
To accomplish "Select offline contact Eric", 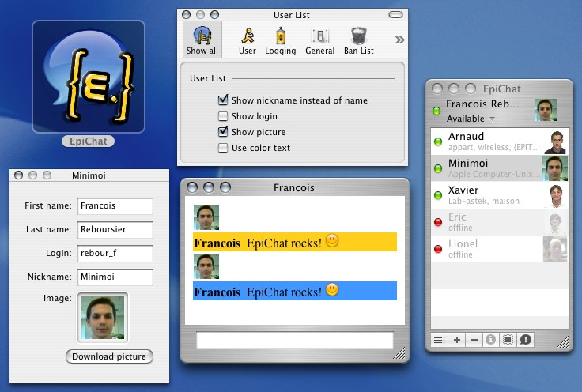I will coord(500,222).
